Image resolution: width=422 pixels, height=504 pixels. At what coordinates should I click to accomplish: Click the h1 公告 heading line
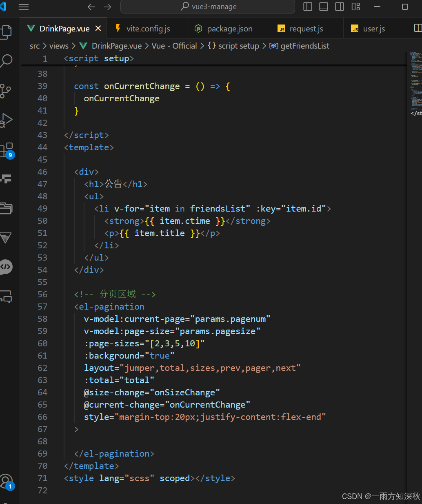click(x=115, y=184)
